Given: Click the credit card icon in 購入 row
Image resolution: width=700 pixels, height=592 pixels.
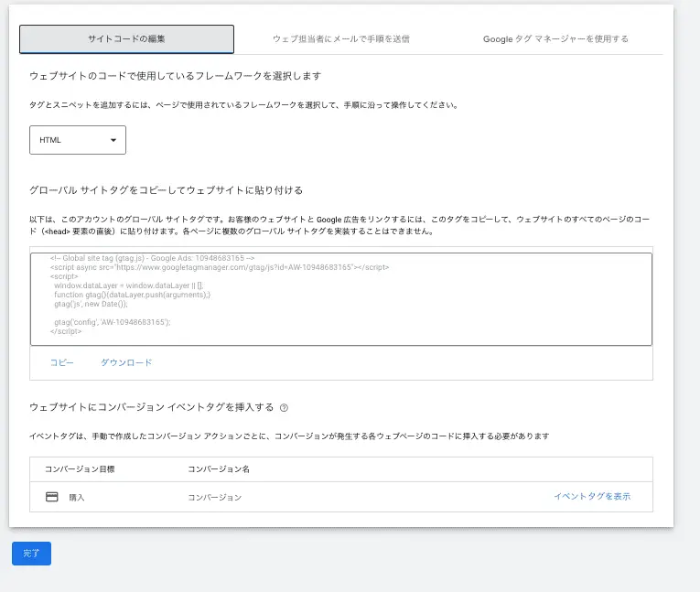Looking at the screenshot, I should coord(52,497).
